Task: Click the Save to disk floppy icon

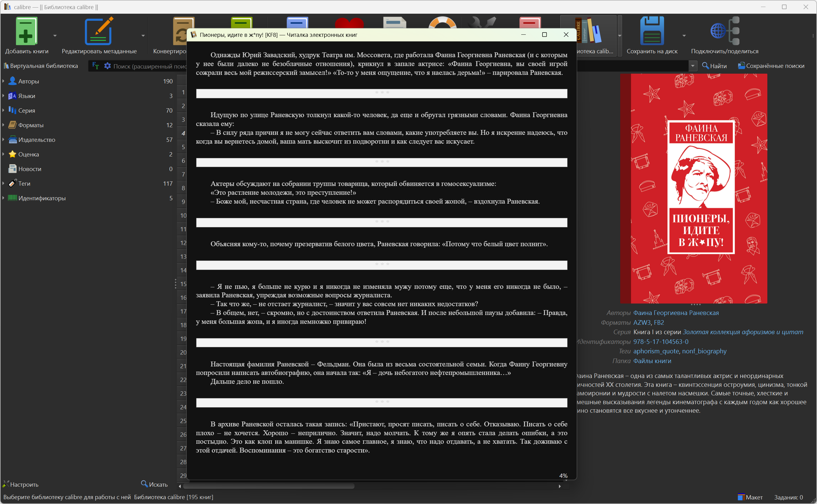Action: (x=652, y=31)
